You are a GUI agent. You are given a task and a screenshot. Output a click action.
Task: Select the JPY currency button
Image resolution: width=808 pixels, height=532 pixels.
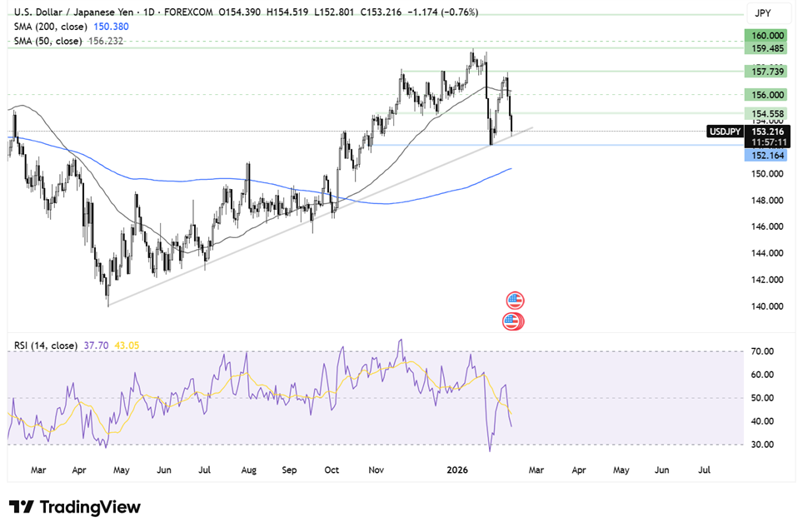click(763, 12)
